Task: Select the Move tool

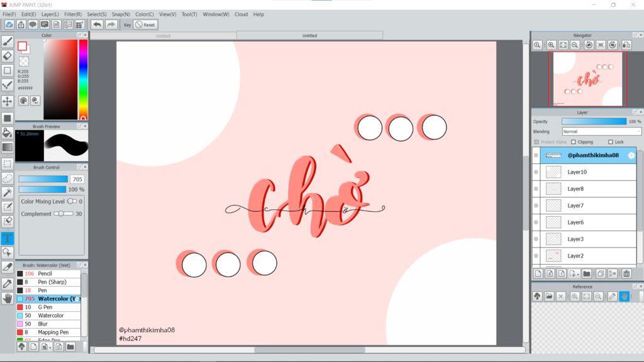Action: click(x=8, y=101)
